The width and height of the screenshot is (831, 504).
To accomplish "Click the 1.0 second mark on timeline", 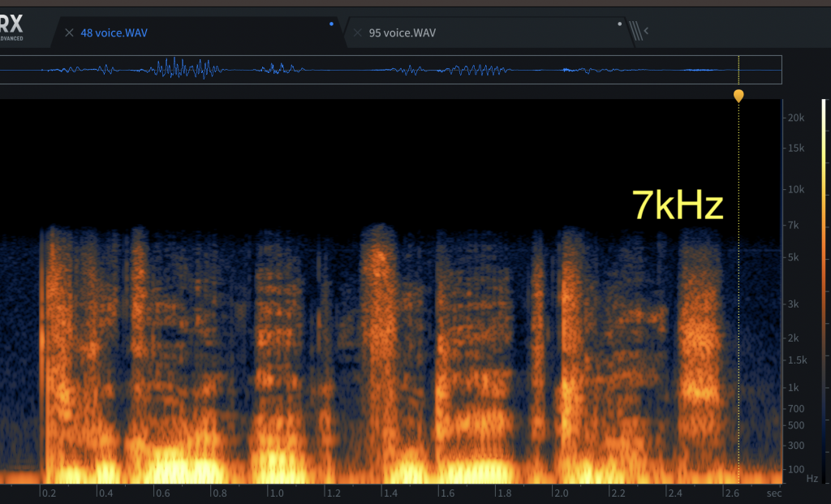I will click(x=278, y=493).
